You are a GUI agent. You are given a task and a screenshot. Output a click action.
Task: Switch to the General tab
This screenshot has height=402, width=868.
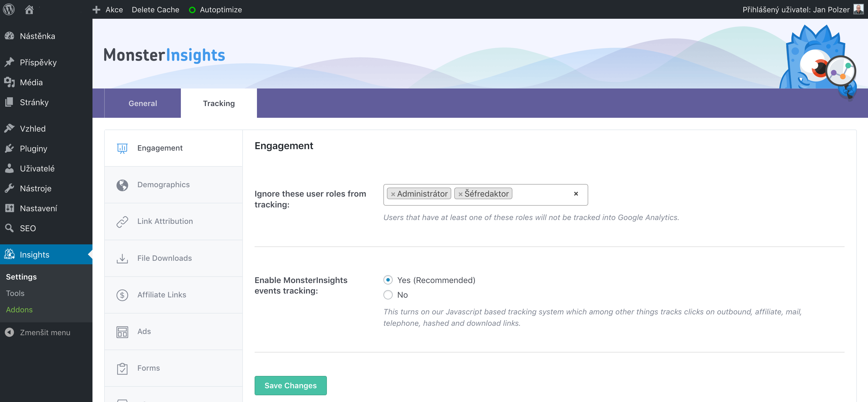(143, 103)
